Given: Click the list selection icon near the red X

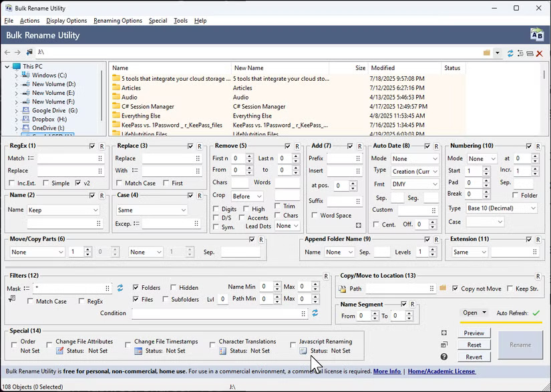Looking at the screenshot, I should 520,53.
